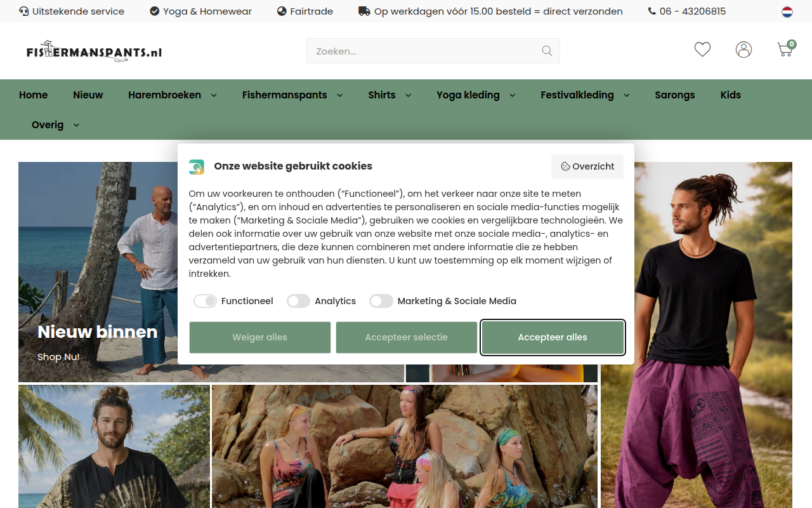The width and height of the screenshot is (812, 508).
Task: Click the Weiger alles button
Action: (x=260, y=337)
